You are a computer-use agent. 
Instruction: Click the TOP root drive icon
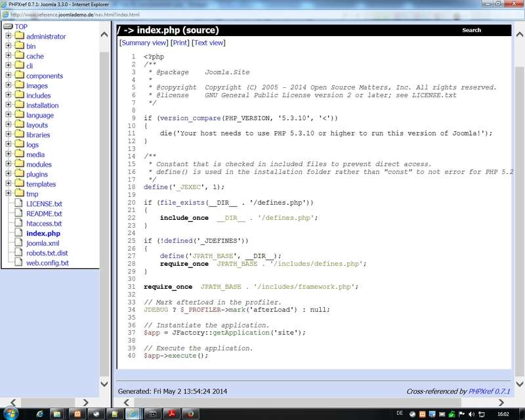pos(8,27)
